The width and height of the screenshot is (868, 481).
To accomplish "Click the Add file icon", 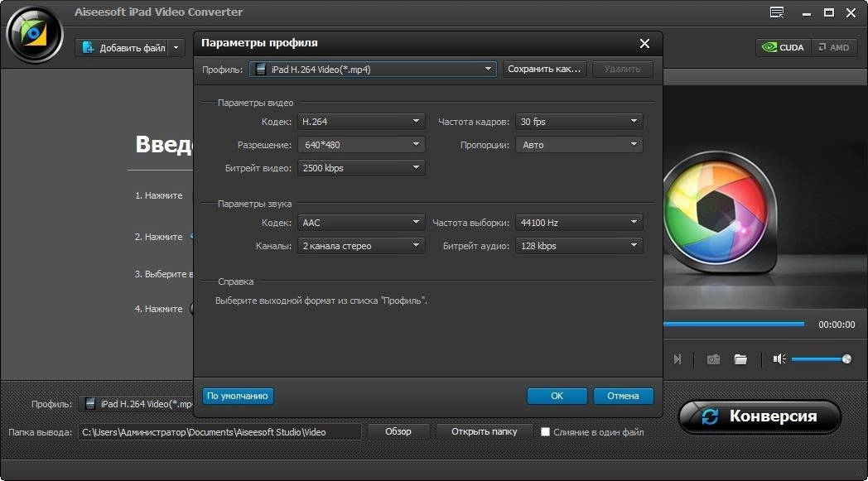I will pos(88,47).
